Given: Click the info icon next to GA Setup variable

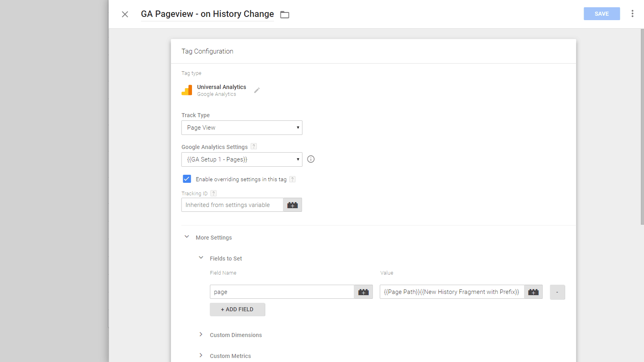Looking at the screenshot, I should point(311,159).
